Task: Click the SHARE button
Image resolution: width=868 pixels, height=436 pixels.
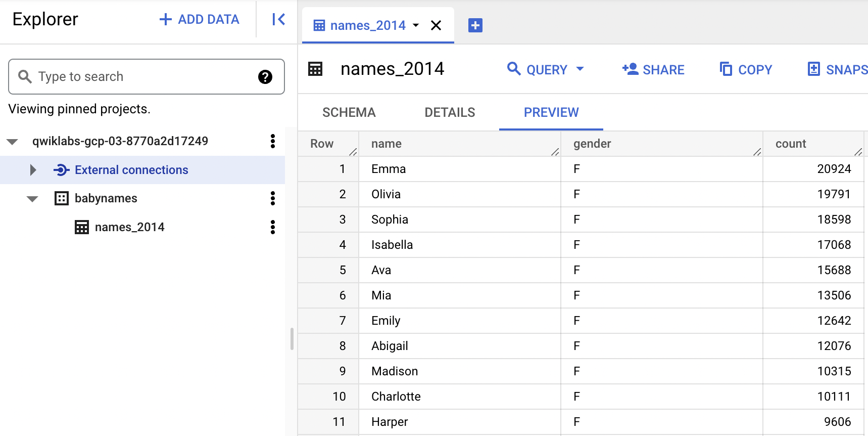Action: click(x=653, y=69)
